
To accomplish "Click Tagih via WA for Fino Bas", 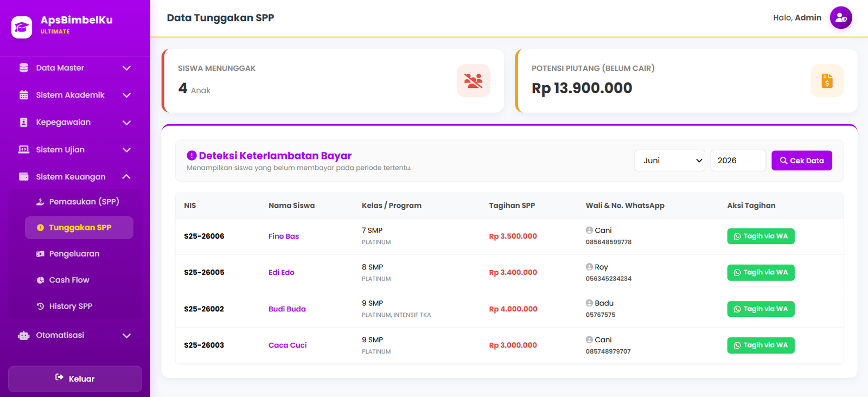I will [x=761, y=236].
